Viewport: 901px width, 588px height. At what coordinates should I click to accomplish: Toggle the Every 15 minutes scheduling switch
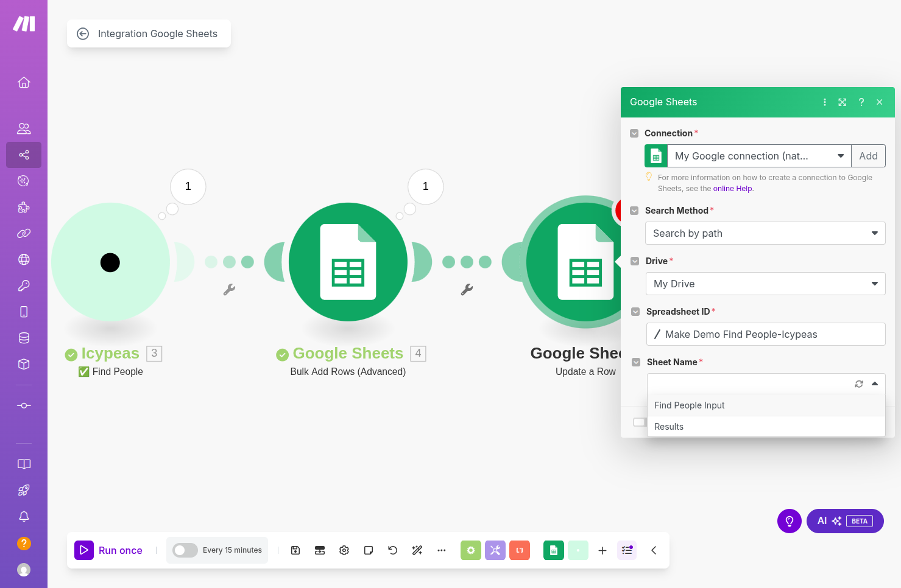(x=185, y=550)
